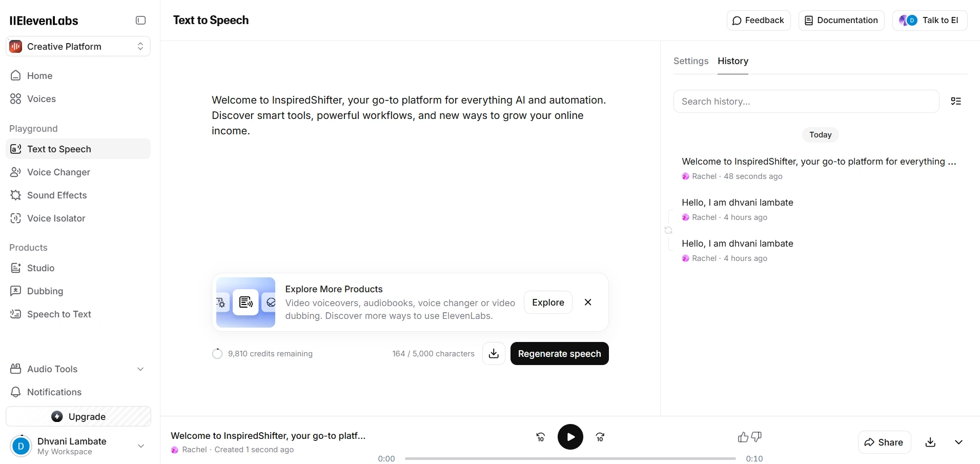Click the 164 / 5,000 characters counter

coord(433,354)
